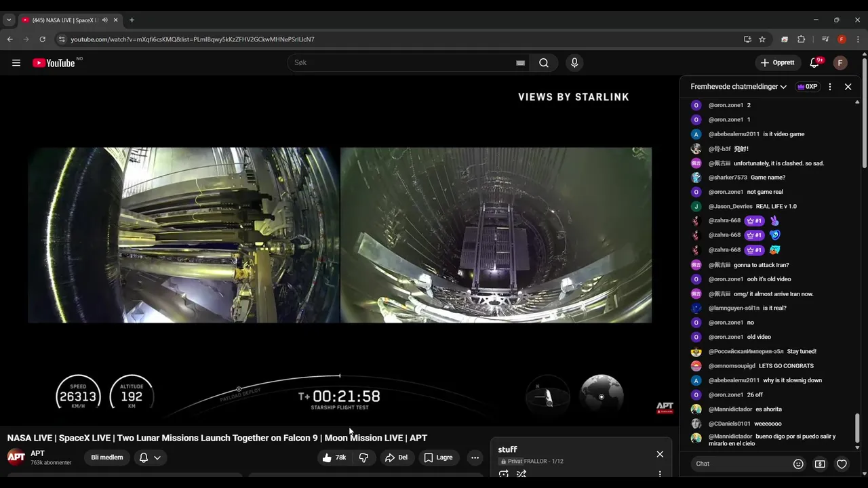
Task: Expand Fremhevede chatmeldinger dropdown
Action: pos(738,87)
